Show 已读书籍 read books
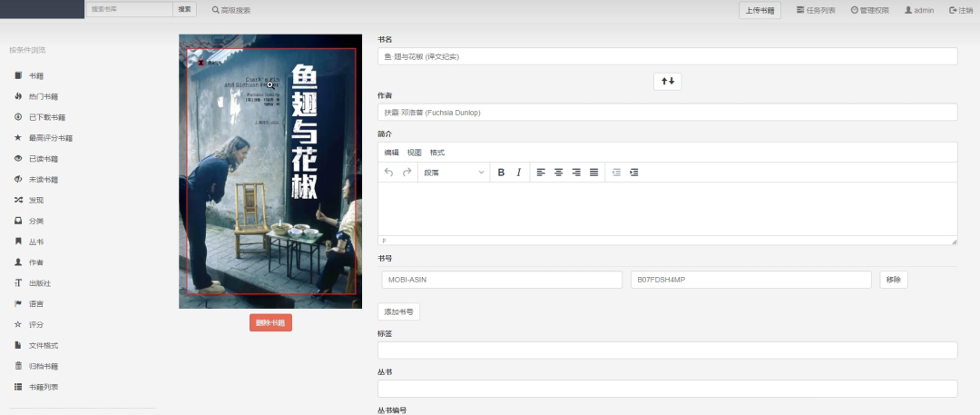 (x=36, y=158)
